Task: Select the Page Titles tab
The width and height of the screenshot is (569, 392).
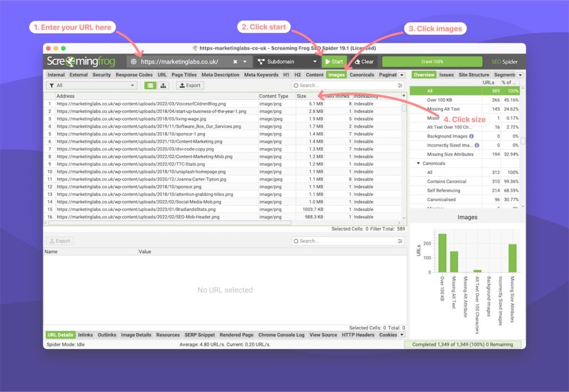Action: 184,75
